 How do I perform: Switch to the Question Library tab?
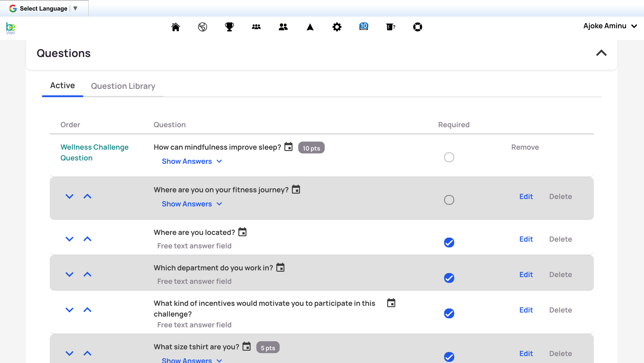click(x=123, y=86)
